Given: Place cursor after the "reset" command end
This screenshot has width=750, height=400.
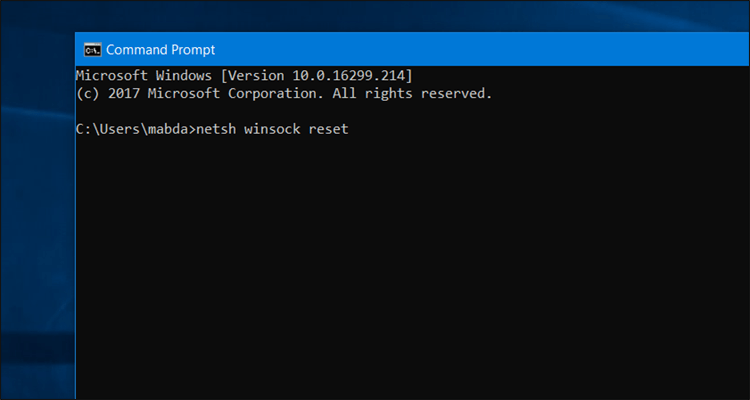Looking at the screenshot, I should tap(350, 130).
